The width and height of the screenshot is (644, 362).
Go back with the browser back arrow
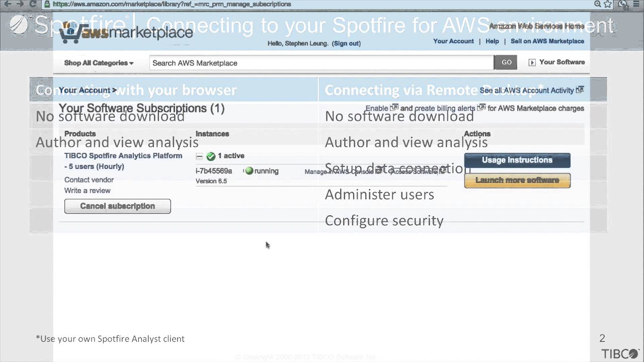(7, 4)
